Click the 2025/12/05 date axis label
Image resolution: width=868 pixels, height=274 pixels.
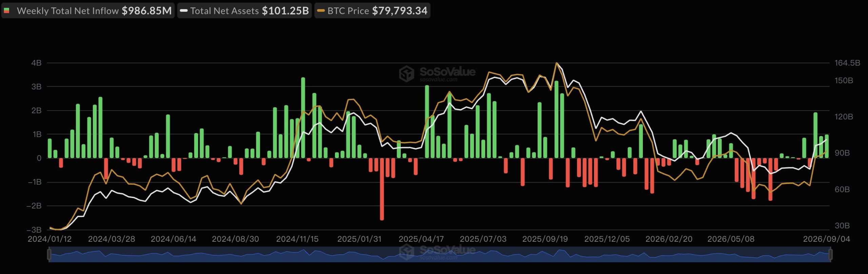tap(607, 239)
